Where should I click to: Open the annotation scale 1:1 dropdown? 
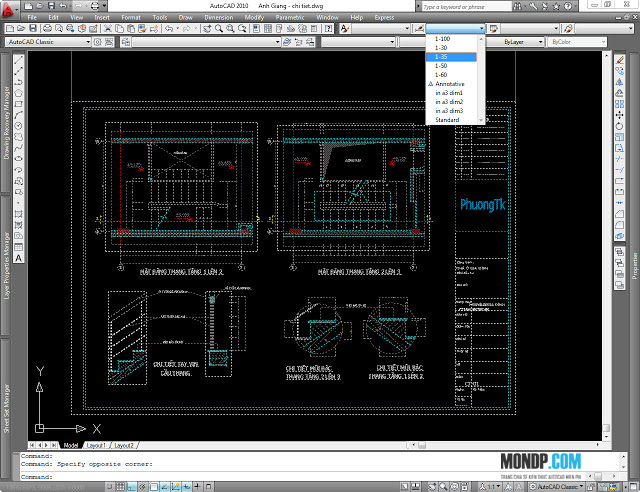492,487
